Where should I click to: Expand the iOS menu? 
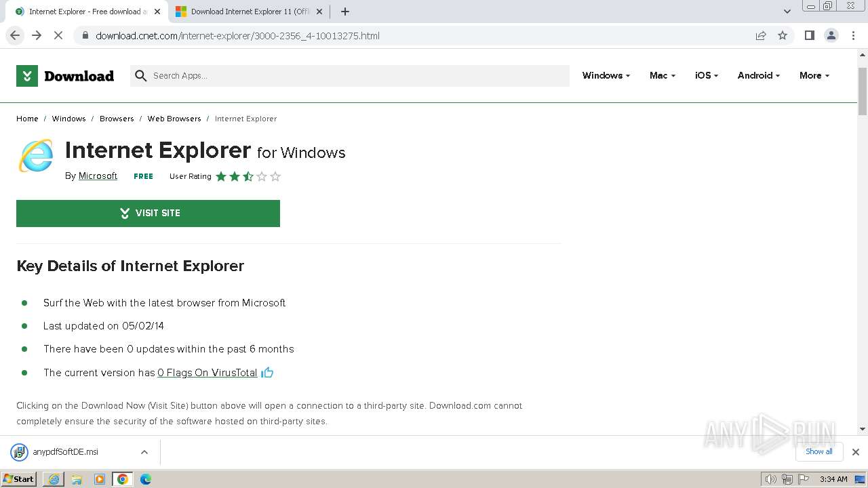click(707, 76)
